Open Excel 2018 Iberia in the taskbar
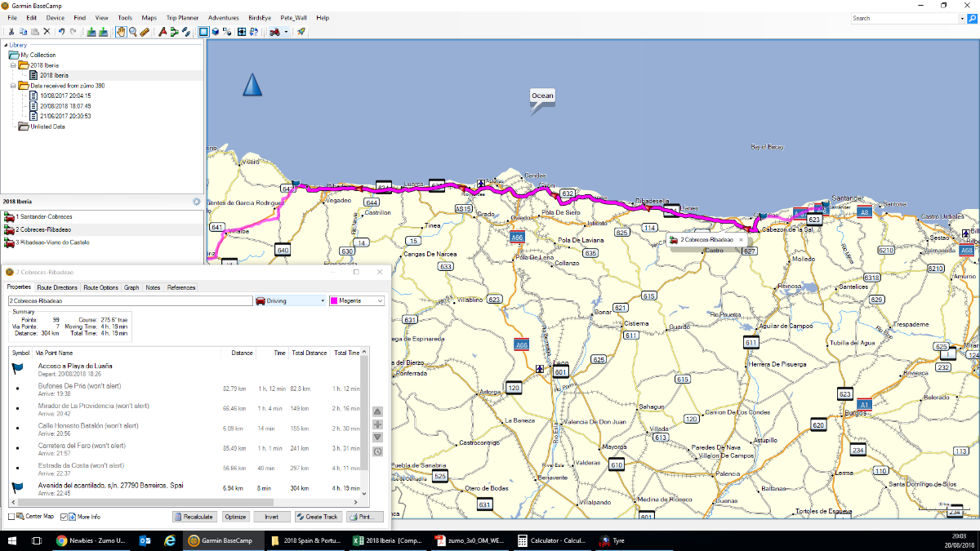This screenshot has height=551, width=980. (x=388, y=540)
